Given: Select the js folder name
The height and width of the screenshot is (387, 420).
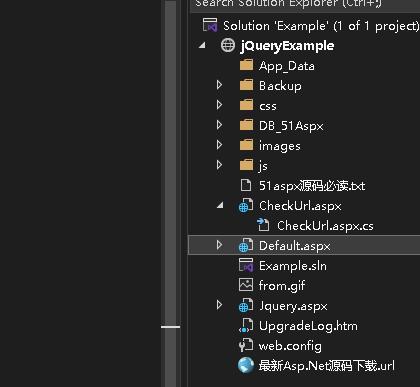Looking at the screenshot, I should (x=263, y=166).
